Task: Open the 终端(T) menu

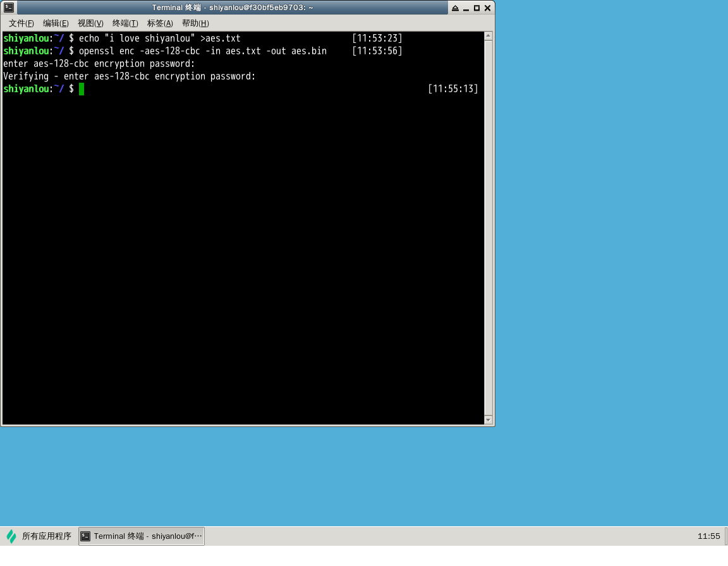Action: [125, 23]
